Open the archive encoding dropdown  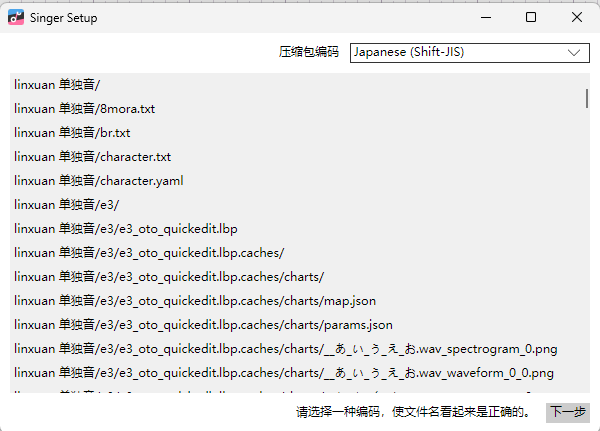click(470, 52)
